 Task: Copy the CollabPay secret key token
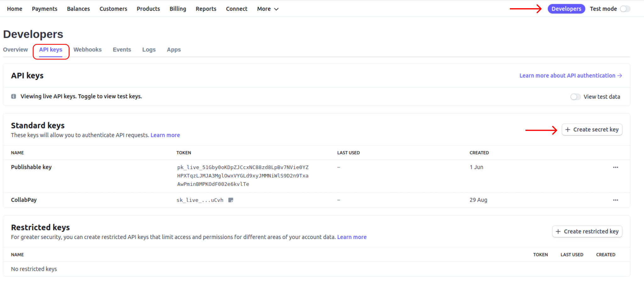230,200
